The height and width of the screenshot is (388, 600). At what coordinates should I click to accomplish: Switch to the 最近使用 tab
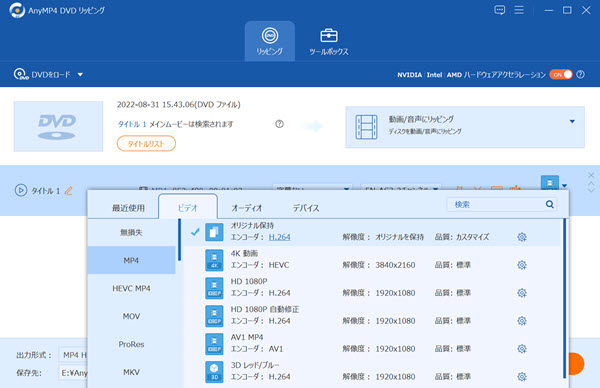coord(128,208)
